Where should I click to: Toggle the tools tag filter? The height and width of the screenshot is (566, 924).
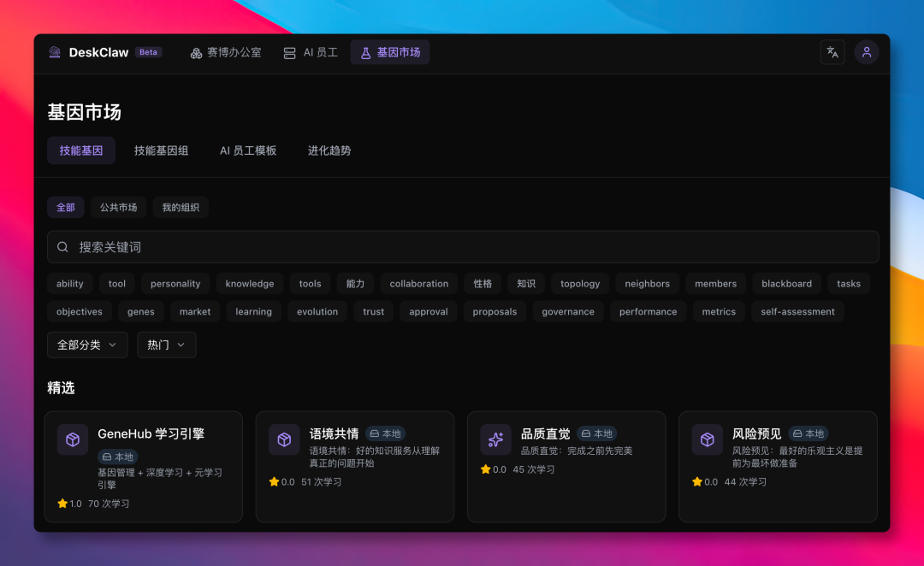(x=310, y=283)
